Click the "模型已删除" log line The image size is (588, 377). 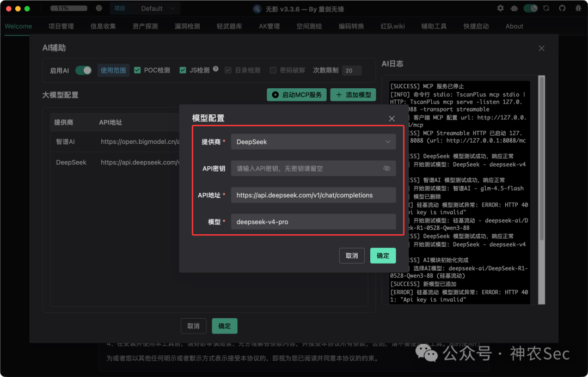tap(427, 197)
